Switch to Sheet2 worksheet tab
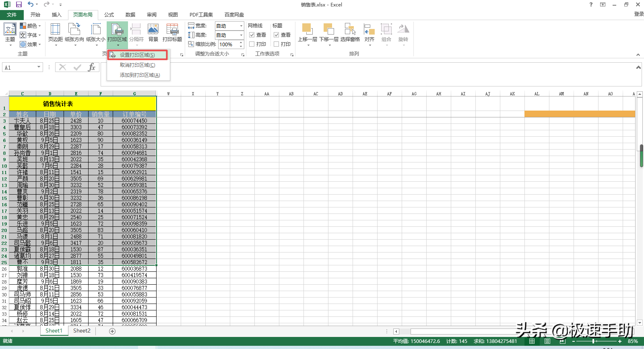Image resolution: width=644 pixels, height=349 pixels. (82, 331)
